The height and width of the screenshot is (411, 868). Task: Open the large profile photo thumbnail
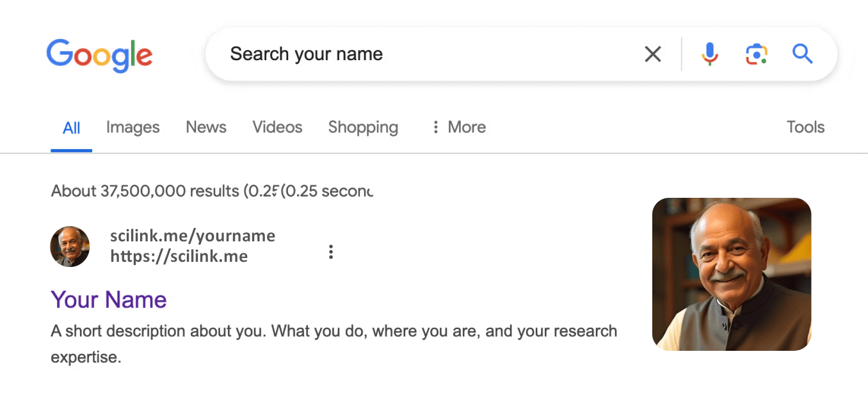[x=732, y=274]
